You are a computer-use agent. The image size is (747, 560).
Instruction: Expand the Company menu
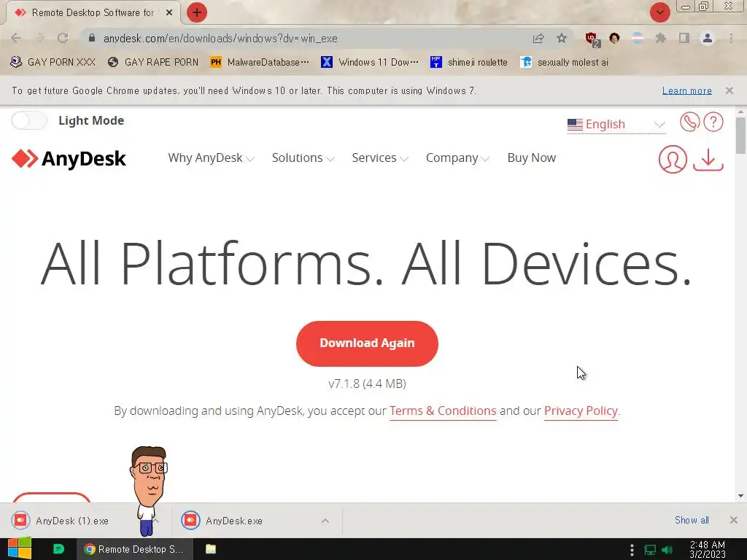coord(457,158)
